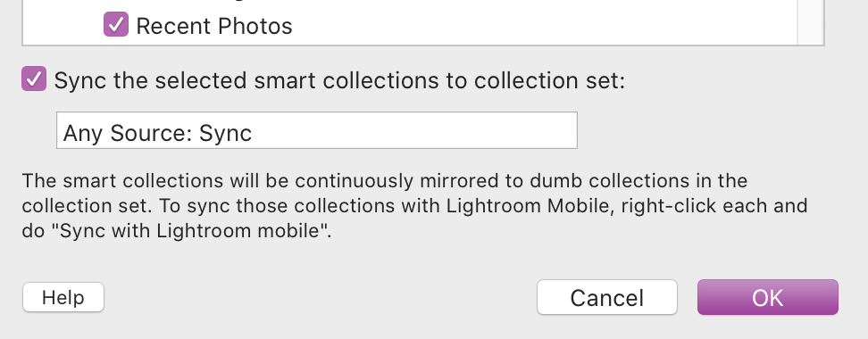Viewport: 868px width, 339px height.
Task: Confirm with the purple OK button
Action: 768,298
